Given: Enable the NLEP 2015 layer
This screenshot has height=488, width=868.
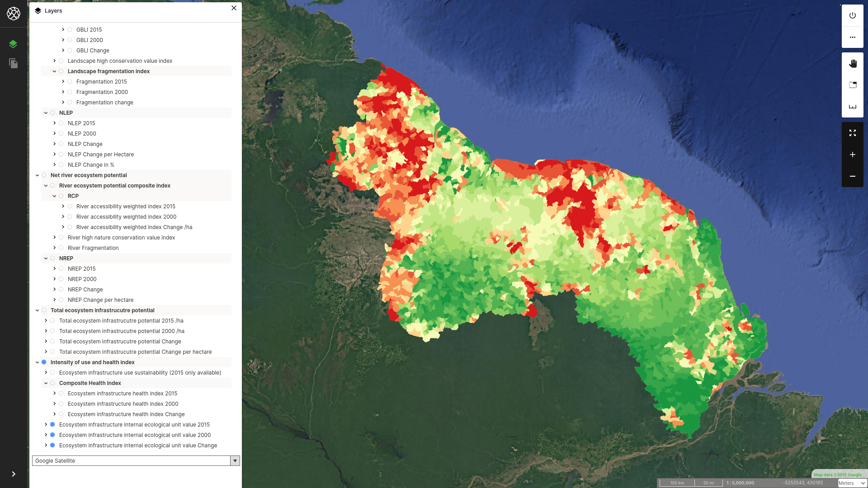Looking at the screenshot, I should (61, 123).
